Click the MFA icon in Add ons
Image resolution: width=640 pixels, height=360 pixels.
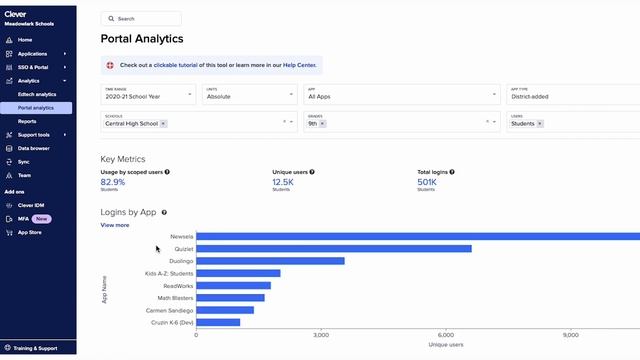(9, 219)
